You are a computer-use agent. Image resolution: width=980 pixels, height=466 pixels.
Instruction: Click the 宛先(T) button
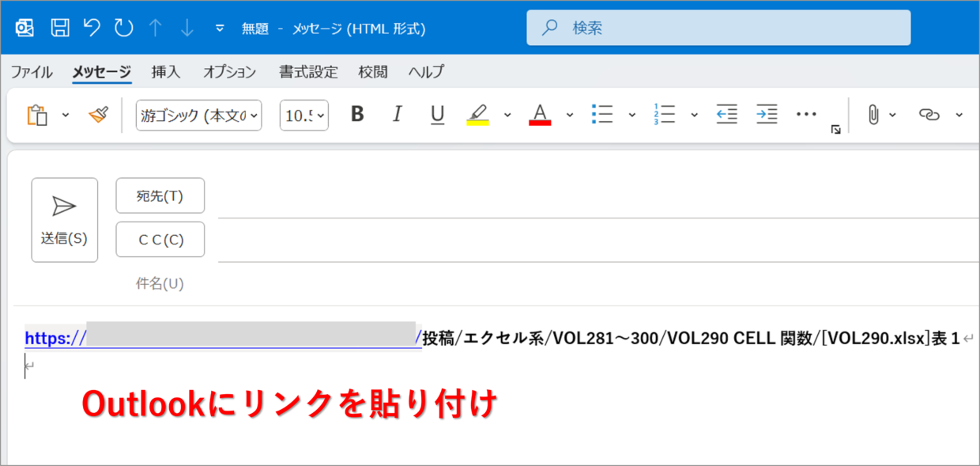click(160, 196)
